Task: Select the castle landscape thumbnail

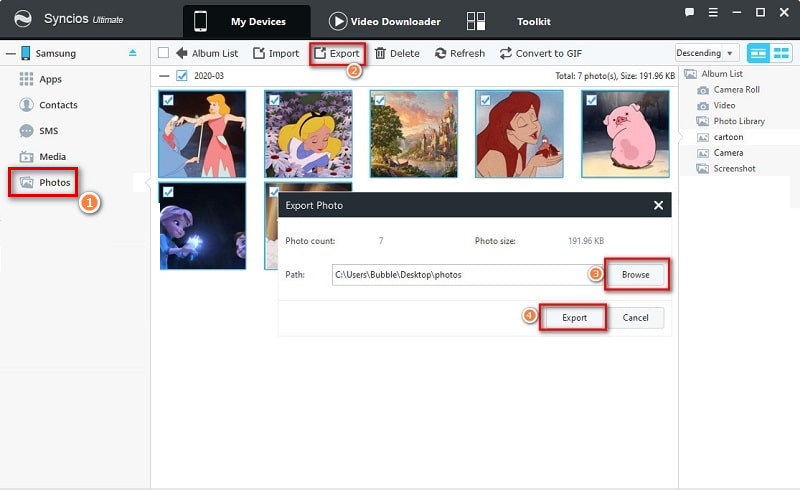Action: [414, 134]
